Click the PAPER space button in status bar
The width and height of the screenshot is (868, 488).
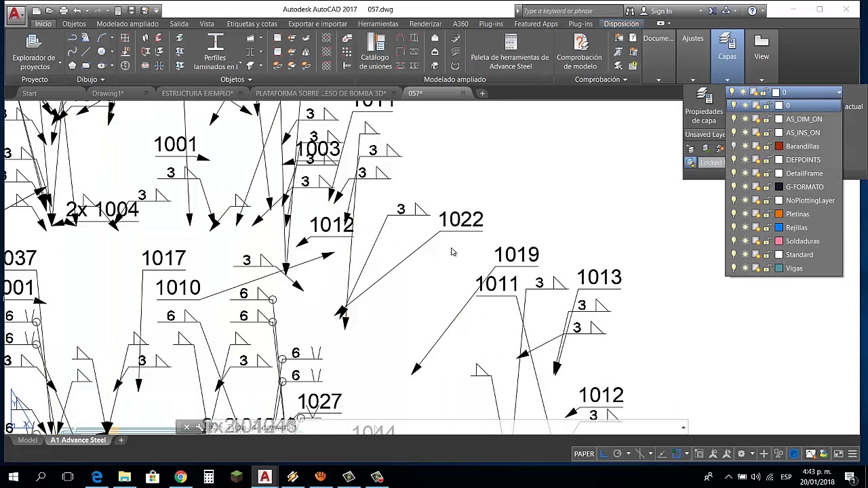pos(584,454)
